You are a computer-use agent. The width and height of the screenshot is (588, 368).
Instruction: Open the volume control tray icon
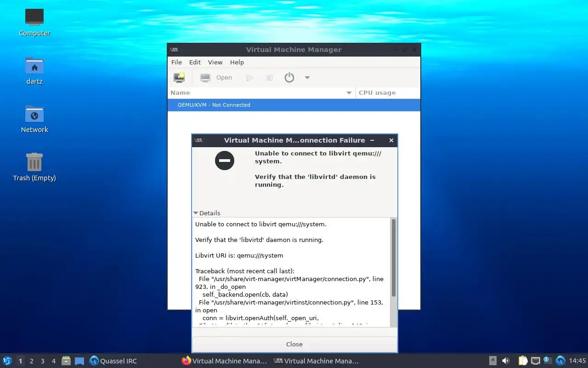point(506,361)
